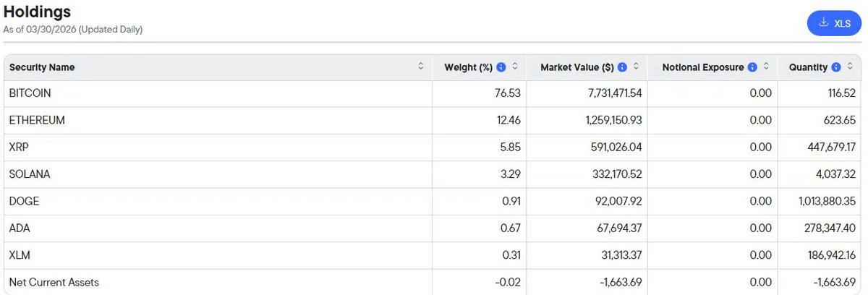The image size is (868, 295).
Task: Sort by Weight (%) using sort arrows
Action: coord(515,67)
